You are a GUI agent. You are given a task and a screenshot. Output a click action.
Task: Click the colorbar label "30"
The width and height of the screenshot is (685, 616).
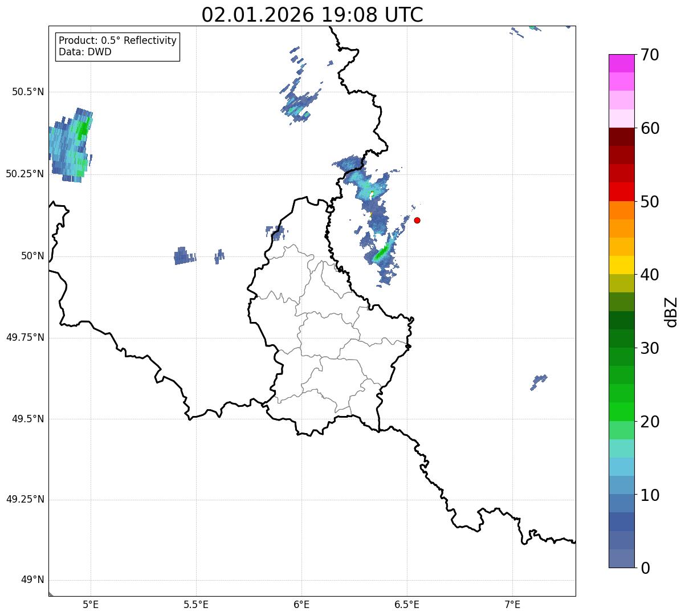[650, 348]
